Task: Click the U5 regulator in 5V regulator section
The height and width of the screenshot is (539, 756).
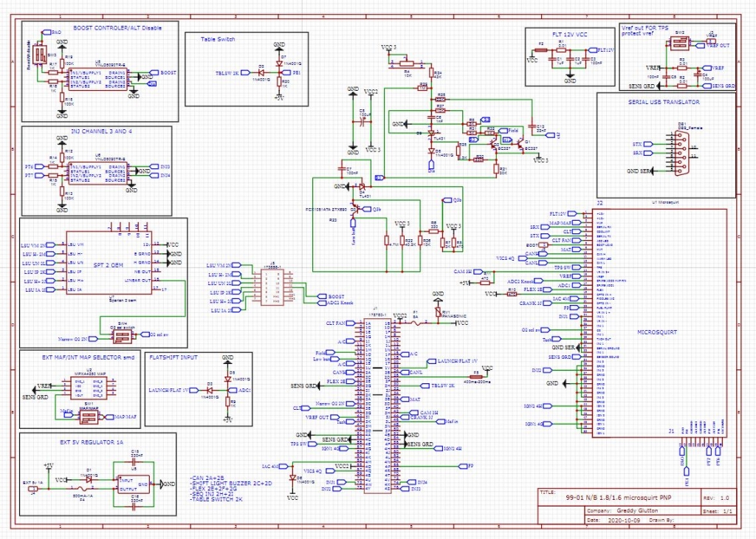Action: (134, 484)
